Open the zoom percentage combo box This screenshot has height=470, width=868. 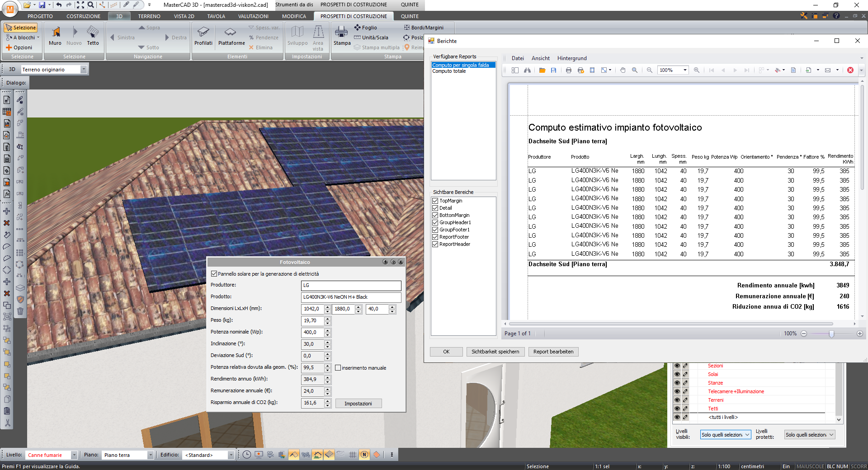coord(684,70)
